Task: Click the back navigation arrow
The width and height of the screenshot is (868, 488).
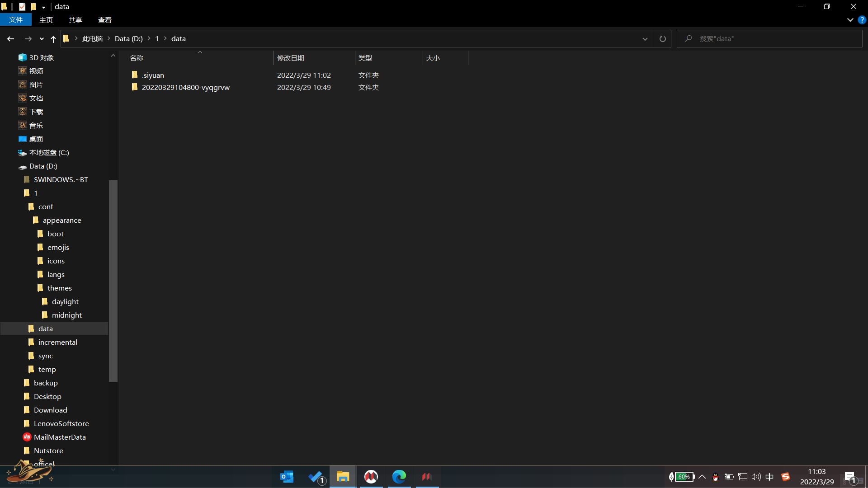Action: click(10, 39)
